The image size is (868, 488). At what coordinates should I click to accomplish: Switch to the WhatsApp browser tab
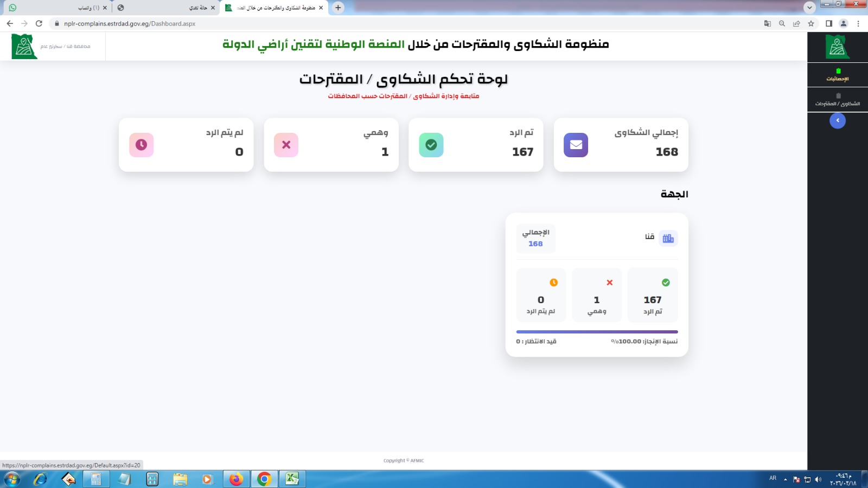click(54, 8)
